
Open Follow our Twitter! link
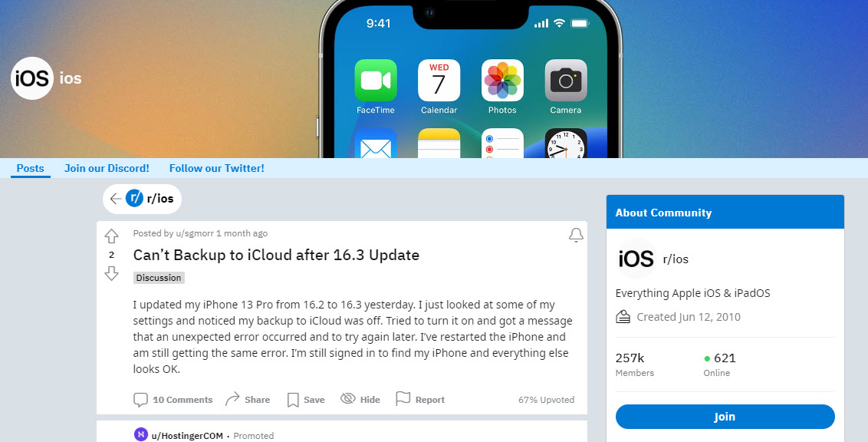tap(216, 168)
